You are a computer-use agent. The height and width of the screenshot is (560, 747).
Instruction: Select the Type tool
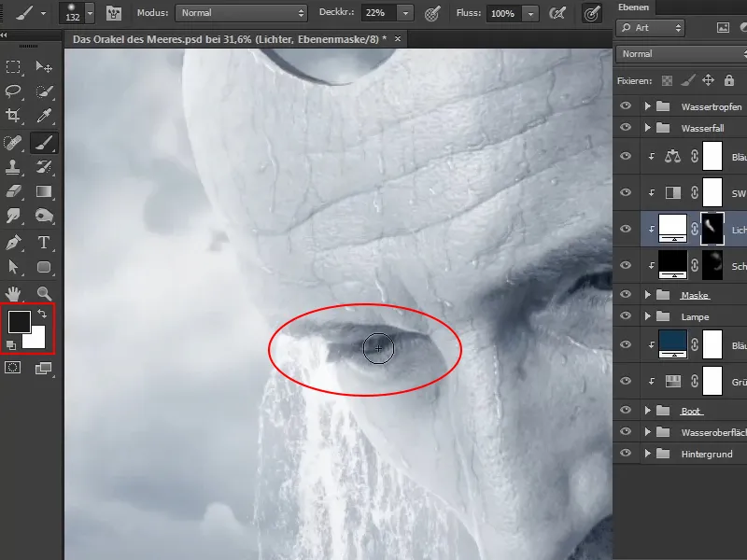(x=44, y=243)
